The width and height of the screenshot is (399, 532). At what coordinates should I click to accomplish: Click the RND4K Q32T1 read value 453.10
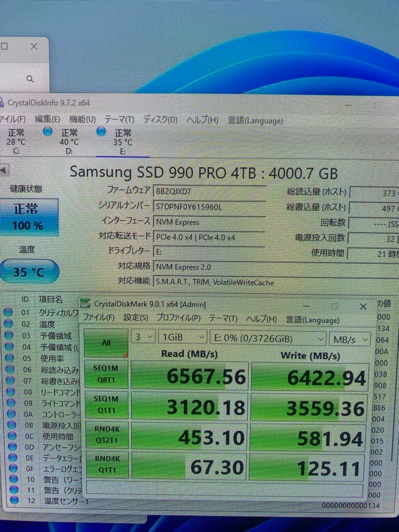click(190, 436)
